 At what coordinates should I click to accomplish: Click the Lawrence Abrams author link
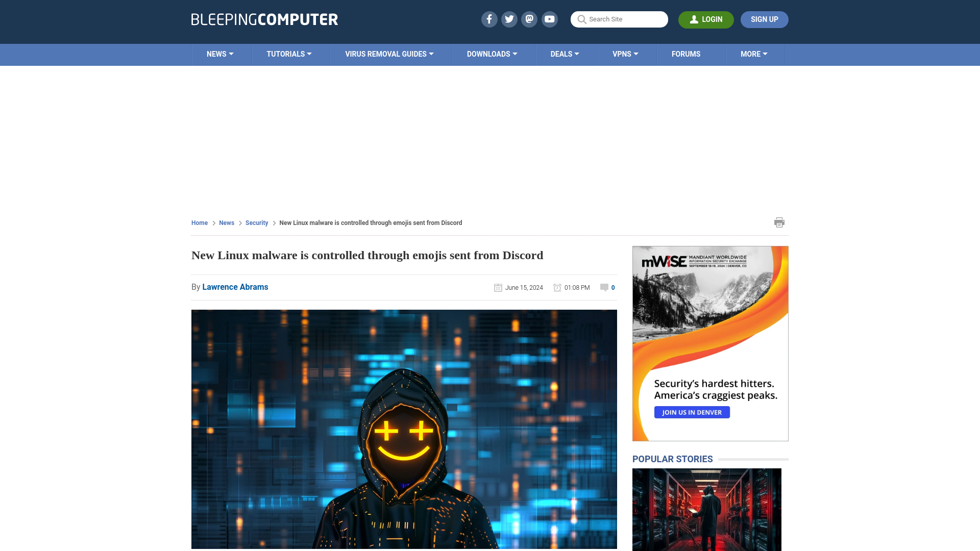click(x=235, y=287)
